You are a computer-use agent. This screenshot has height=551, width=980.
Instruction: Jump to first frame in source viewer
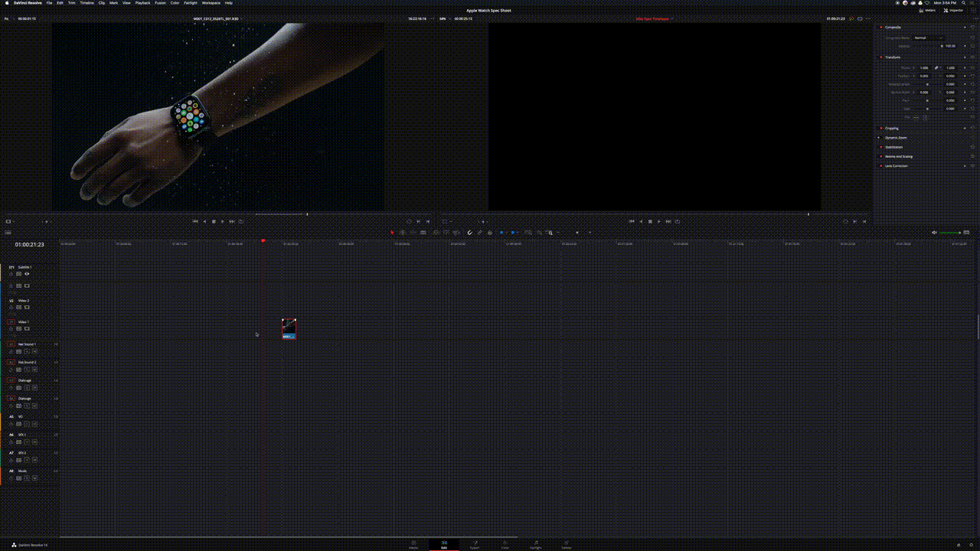[195, 221]
